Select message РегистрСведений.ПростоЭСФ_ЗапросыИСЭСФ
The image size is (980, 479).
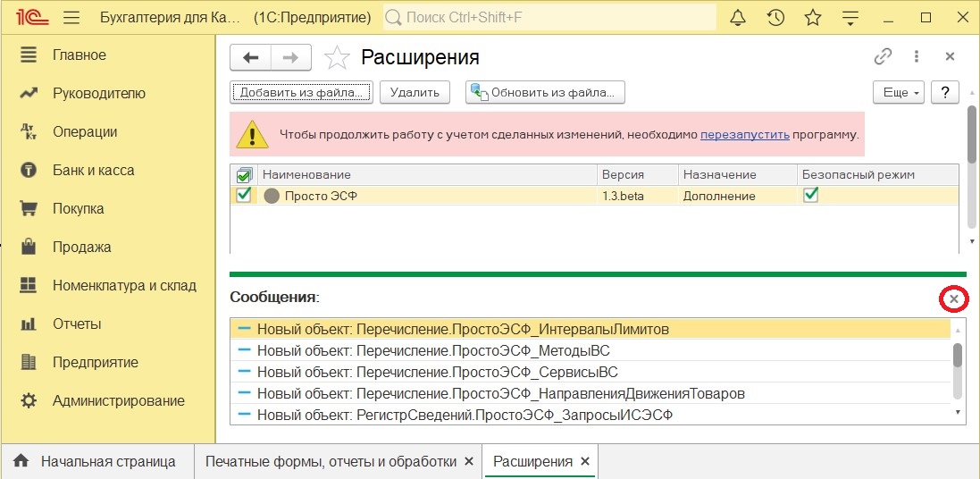tap(591, 415)
